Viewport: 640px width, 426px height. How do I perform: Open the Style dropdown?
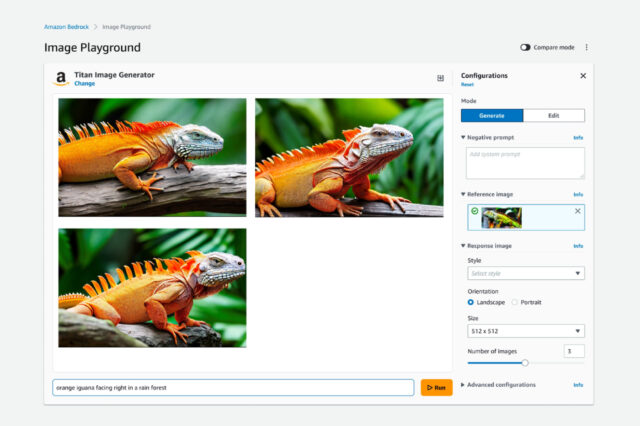(x=525, y=273)
